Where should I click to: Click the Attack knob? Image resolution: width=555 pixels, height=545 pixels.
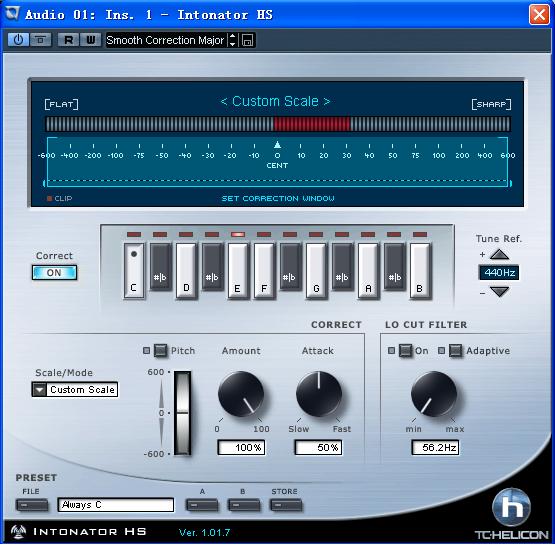click(x=319, y=394)
